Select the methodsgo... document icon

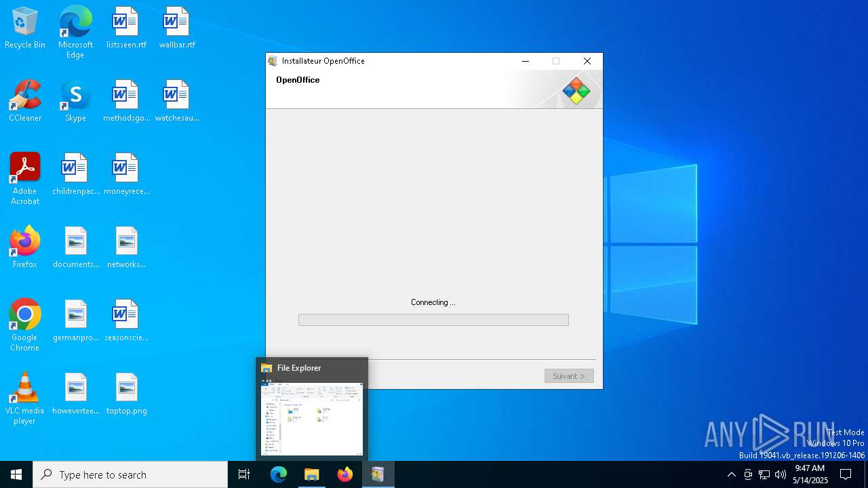[x=126, y=102]
